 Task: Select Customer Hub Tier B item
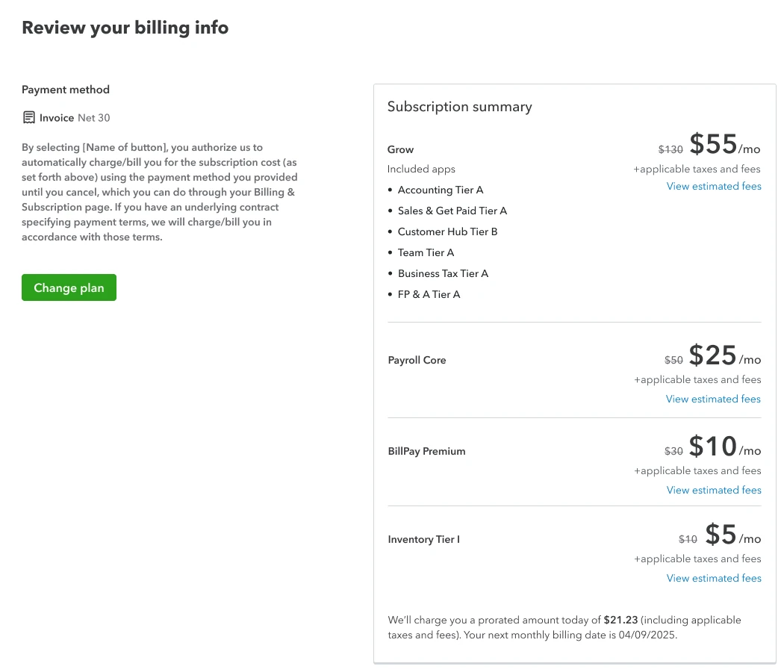coord(447,232)
